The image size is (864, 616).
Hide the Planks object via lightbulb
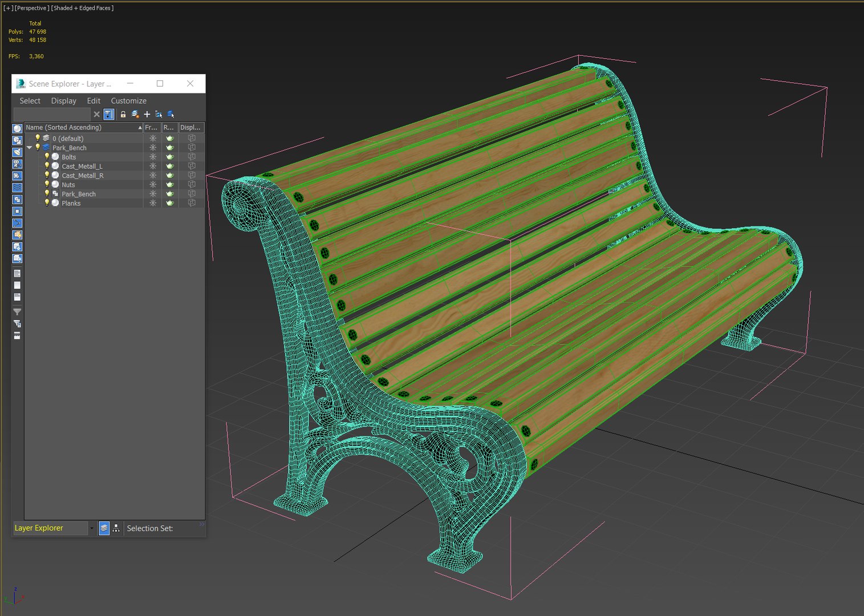47,202
